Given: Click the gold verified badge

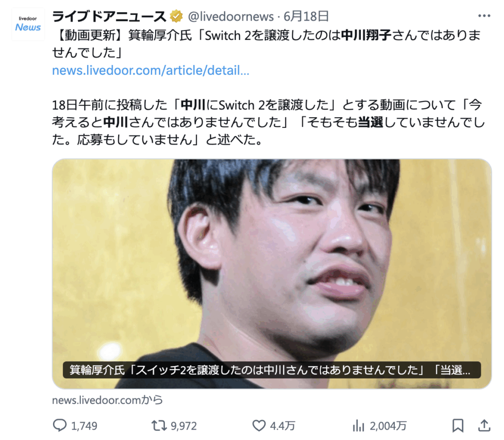Looking at the screenshot, I should [x=176, y=16].
